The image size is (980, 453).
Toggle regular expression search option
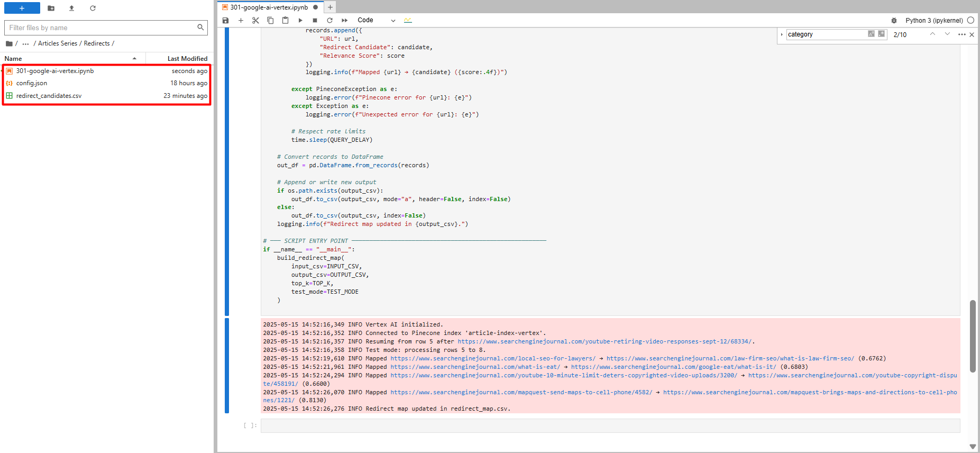(x=881, y=34)
